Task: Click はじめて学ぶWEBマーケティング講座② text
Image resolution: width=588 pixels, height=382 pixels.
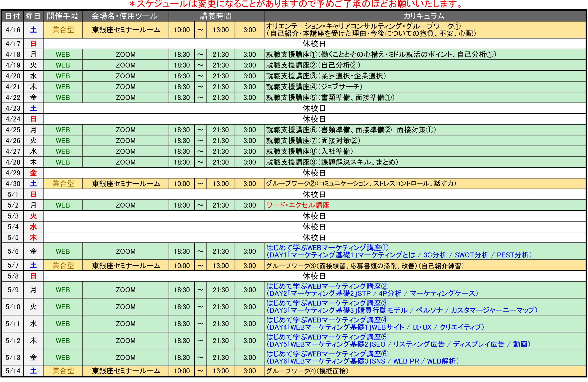Action: coord(327,286)
